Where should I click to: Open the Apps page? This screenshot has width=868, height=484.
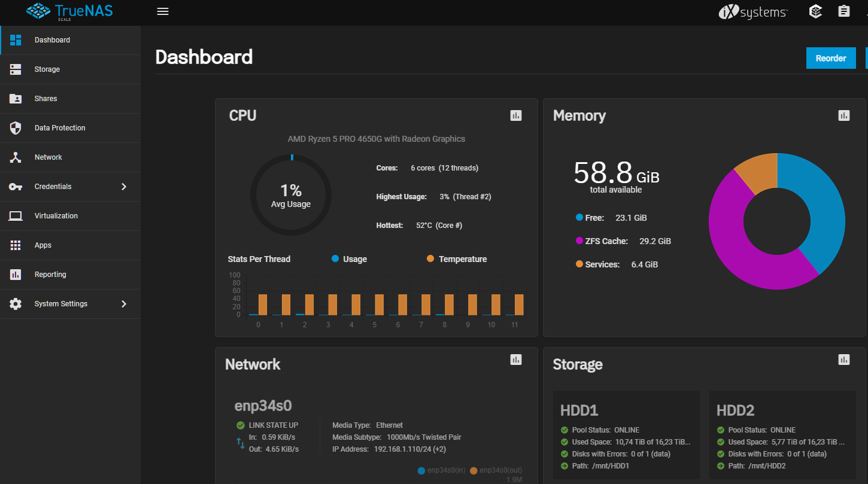(x=43, y=245)
